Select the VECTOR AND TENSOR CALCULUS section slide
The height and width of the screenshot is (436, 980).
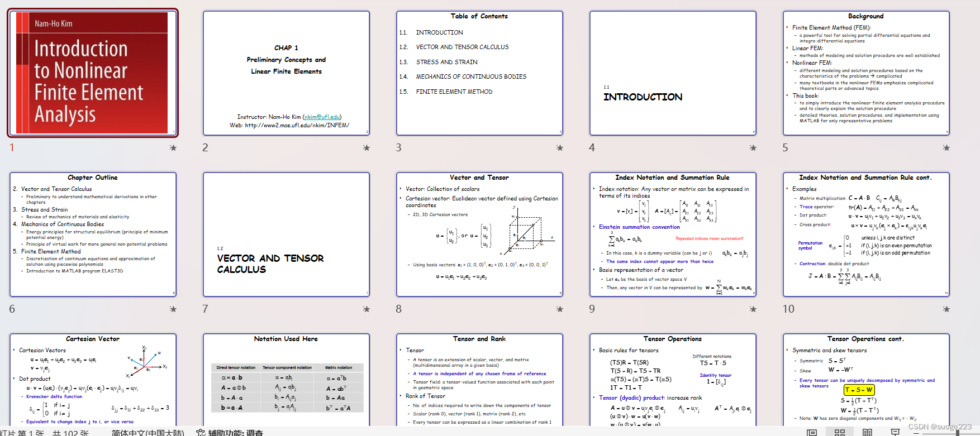(x=286, y=234)
